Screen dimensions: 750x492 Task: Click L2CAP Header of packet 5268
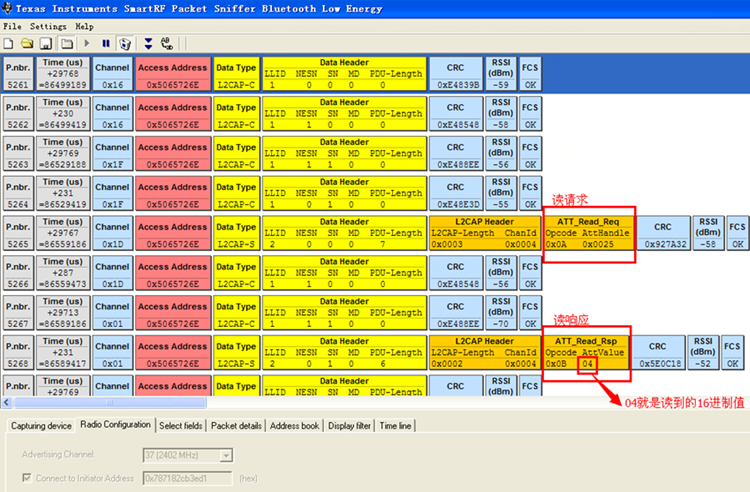point(485,352)
